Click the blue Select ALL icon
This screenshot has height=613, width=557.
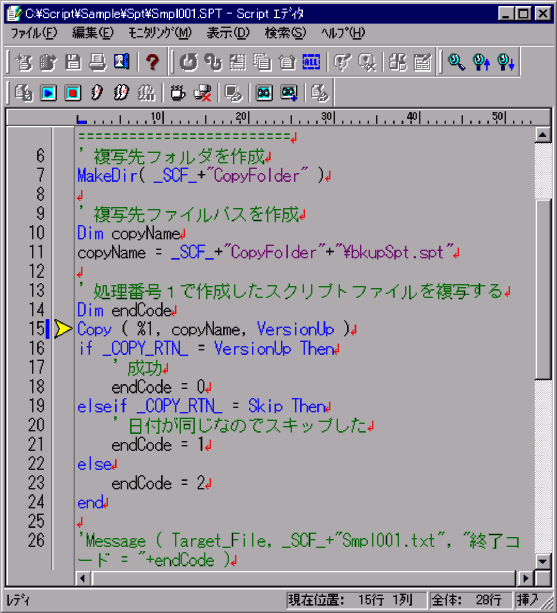(x=311, y=62)
